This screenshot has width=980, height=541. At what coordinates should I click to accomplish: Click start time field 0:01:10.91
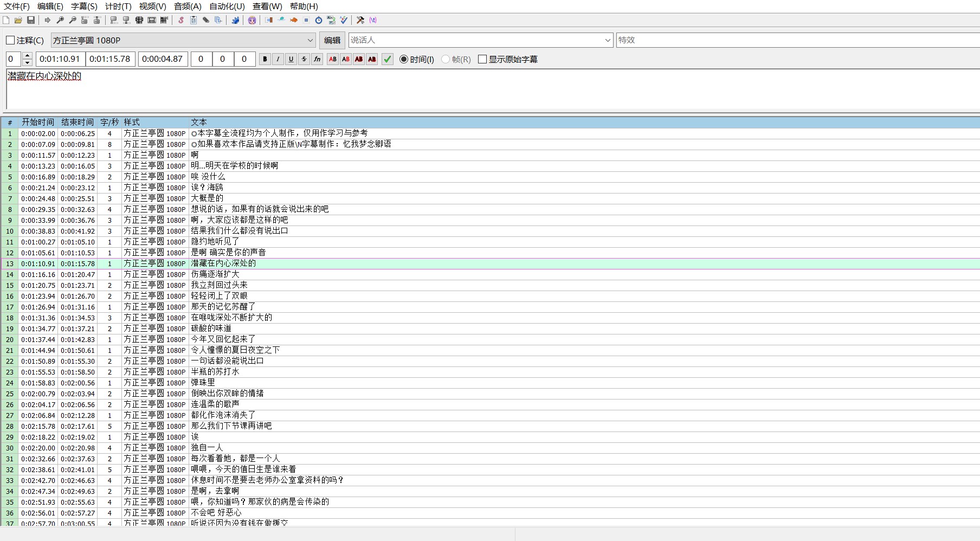click(x=60, y=59)
